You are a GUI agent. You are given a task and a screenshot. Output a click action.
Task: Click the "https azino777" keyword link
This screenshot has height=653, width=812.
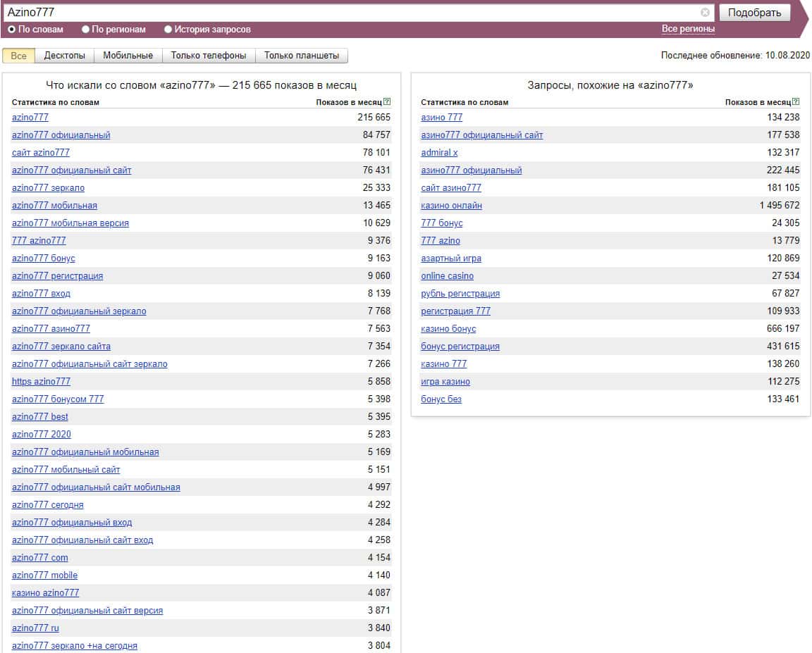point(41,382)
